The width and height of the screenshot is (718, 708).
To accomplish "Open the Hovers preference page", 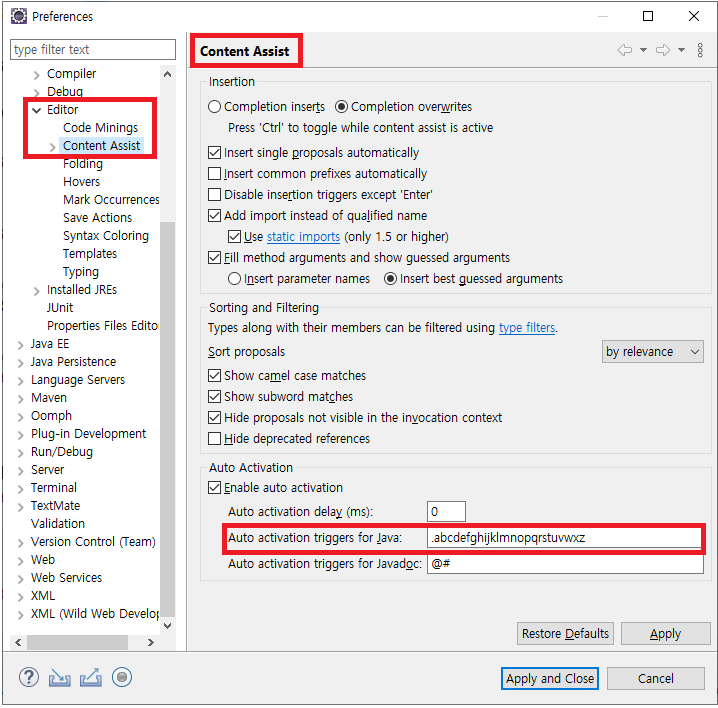I will [82, 182].
